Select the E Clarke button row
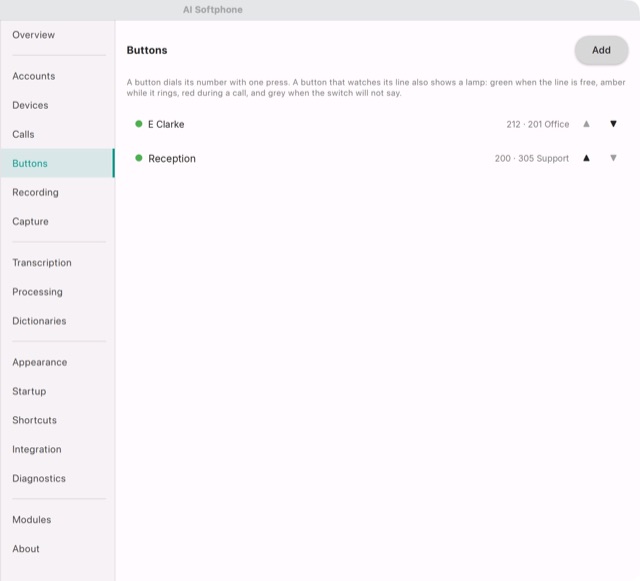 click(377, 124)
